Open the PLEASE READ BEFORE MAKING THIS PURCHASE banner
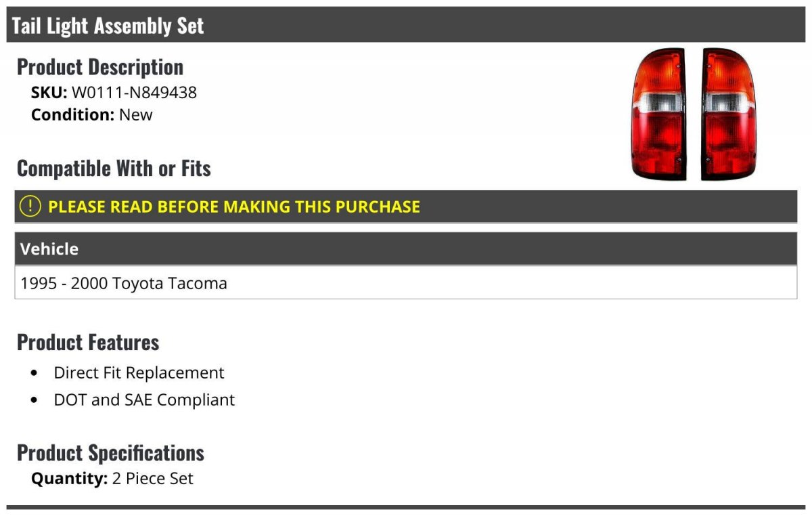This screenshot has height=516, width=812. click(406, 207)
